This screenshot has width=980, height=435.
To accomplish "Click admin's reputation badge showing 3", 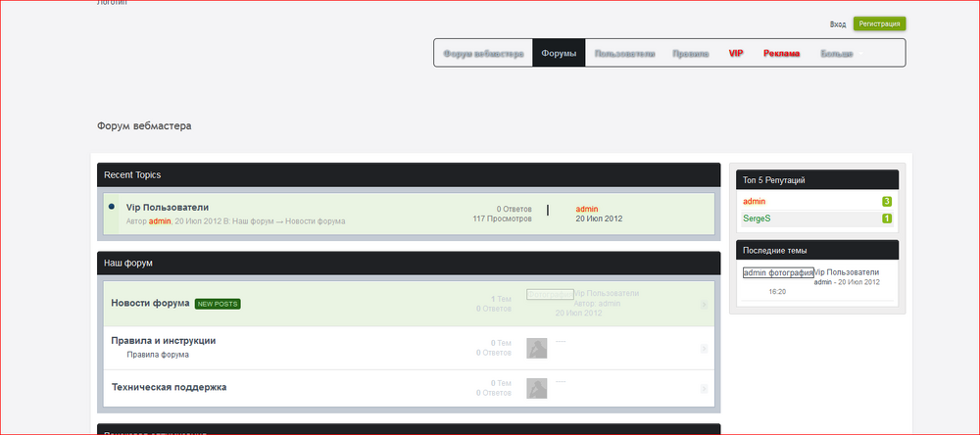I will pos(887,201).
